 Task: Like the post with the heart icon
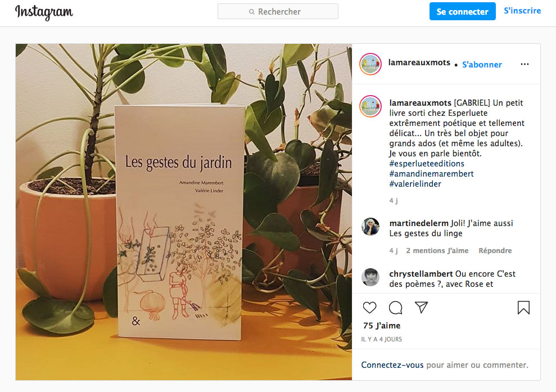click(x=369, y=308)
